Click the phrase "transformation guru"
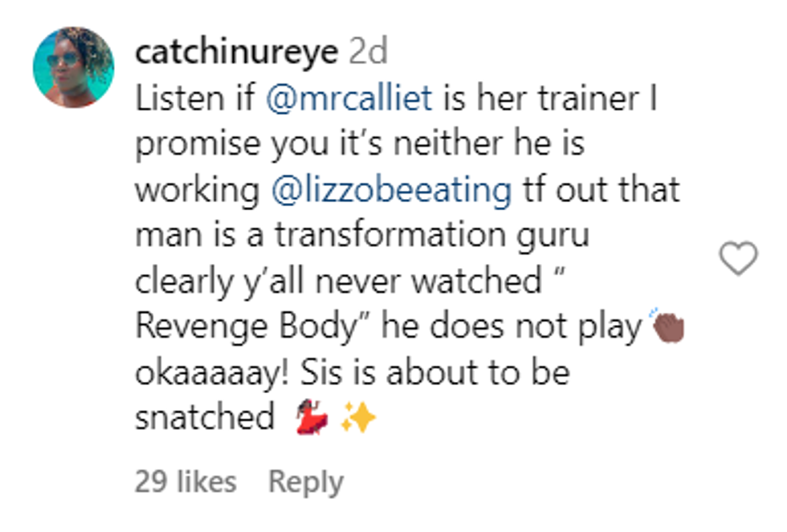787x532 pixels. coord(432,234)
